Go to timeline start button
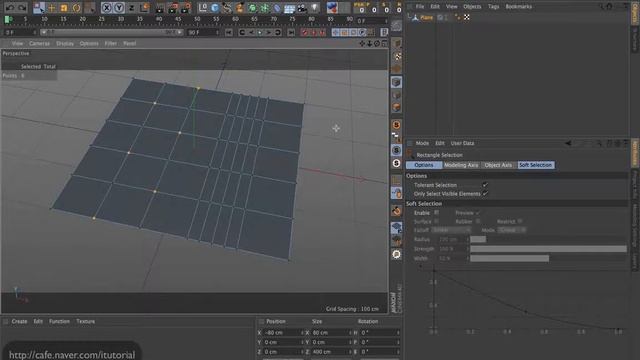Screen dimensions: 640x360 coord(229,32)
